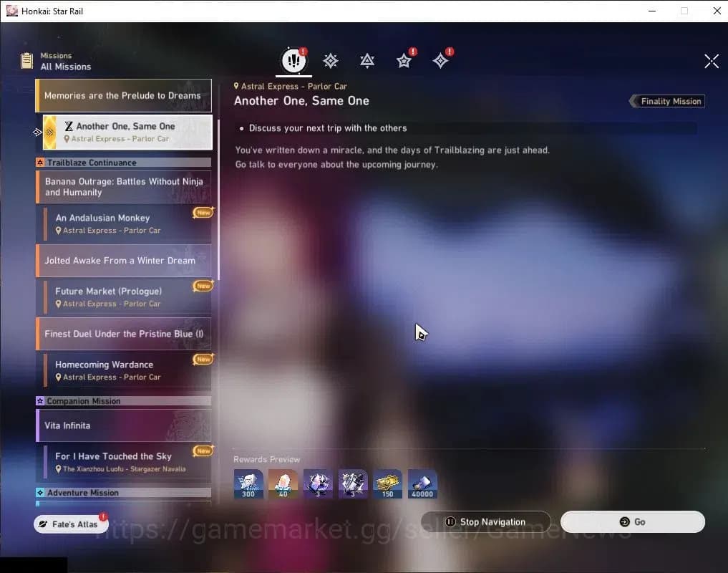
Task: Click the New badge on An Andalusian Monkey
Action: 203,213
